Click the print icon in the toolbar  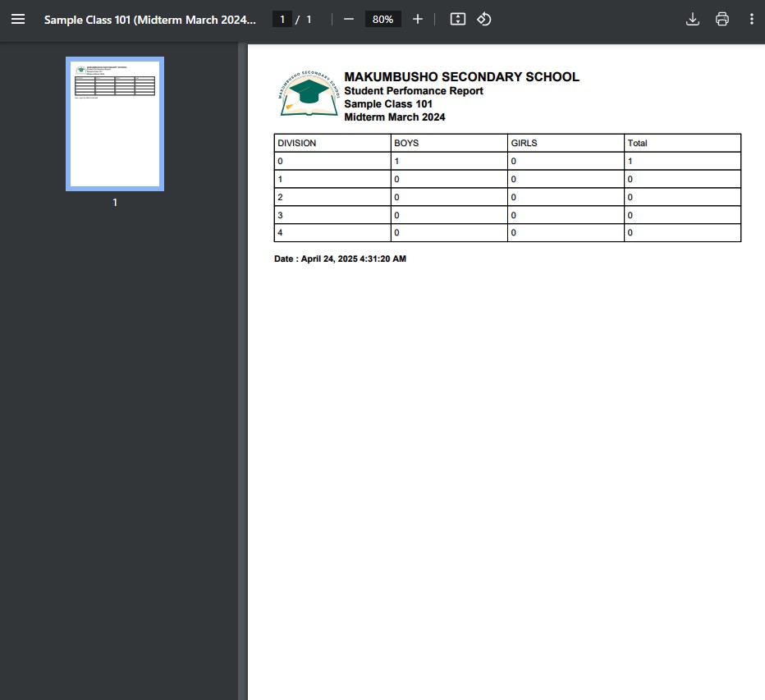(x=722, y=19)
